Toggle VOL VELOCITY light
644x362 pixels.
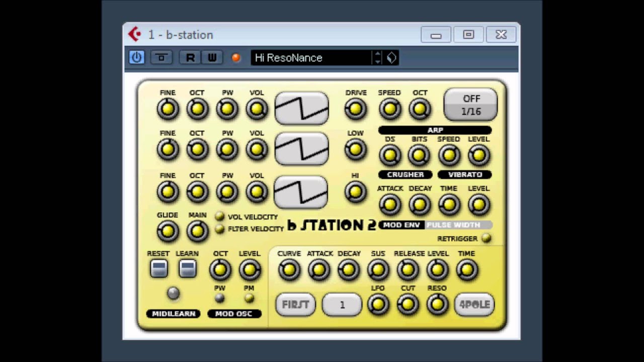pyautogui.click(x=219, y=217)
